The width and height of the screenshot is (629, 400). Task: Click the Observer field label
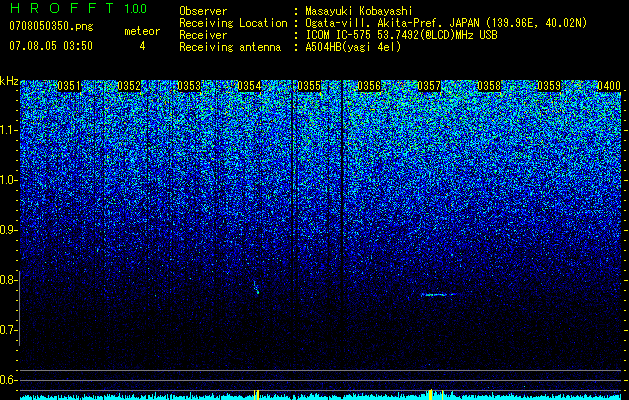tap(203, 11)
